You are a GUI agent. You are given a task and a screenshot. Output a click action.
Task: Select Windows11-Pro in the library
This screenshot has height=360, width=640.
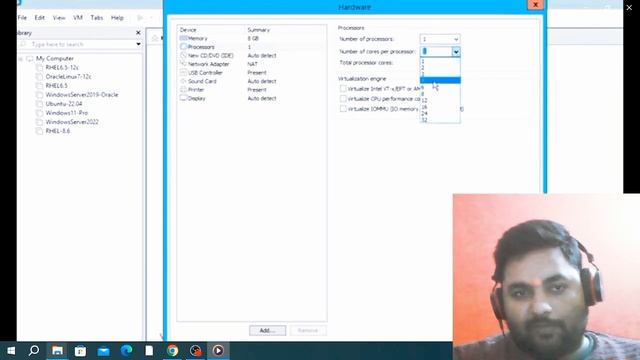click(67, 113)
